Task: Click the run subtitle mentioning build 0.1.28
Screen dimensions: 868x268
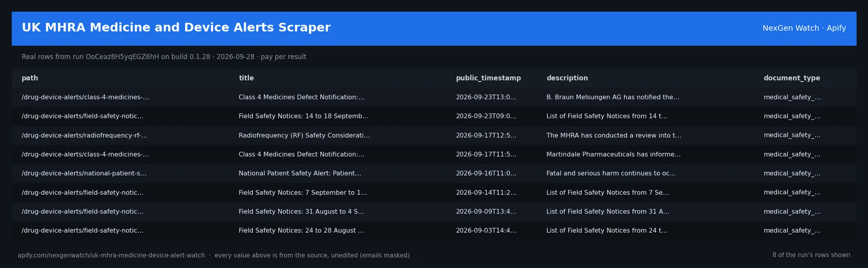Action: (x=164, y=57)
